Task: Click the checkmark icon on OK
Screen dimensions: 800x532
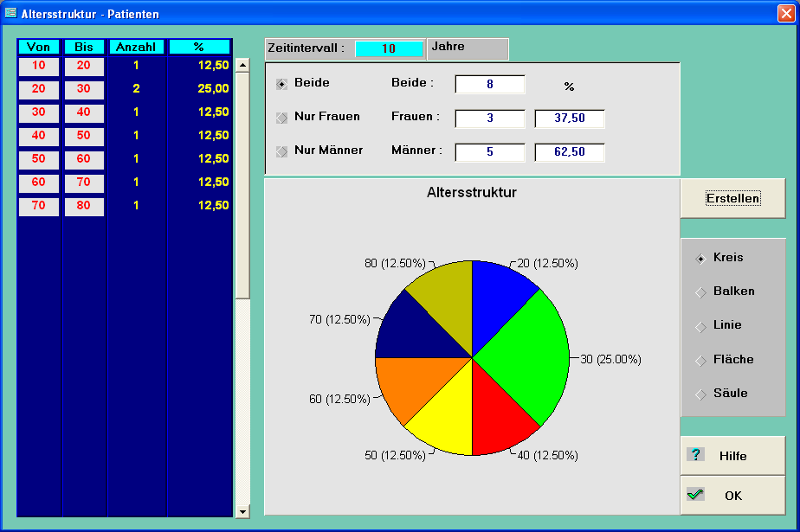Action: [695, 495]
